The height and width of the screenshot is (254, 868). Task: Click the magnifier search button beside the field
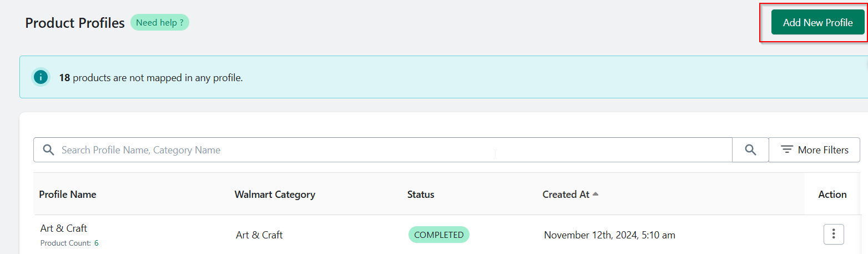point(750,150)
